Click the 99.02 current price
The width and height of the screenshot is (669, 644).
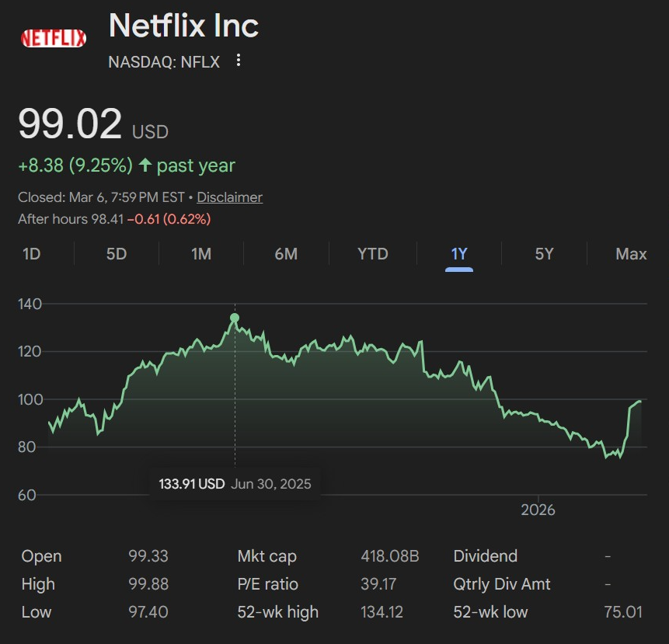tap(70, 124)
